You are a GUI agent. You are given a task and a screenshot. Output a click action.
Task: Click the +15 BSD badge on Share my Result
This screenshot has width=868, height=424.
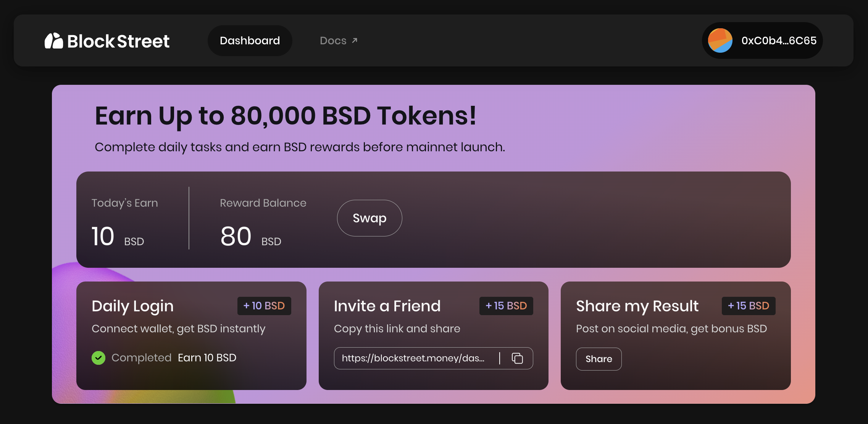748,306
